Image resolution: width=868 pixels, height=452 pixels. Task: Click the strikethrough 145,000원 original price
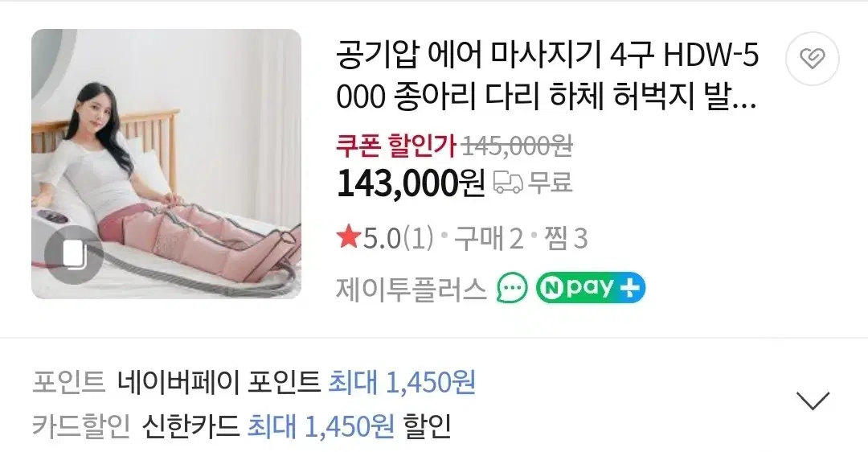click(517, 146)
